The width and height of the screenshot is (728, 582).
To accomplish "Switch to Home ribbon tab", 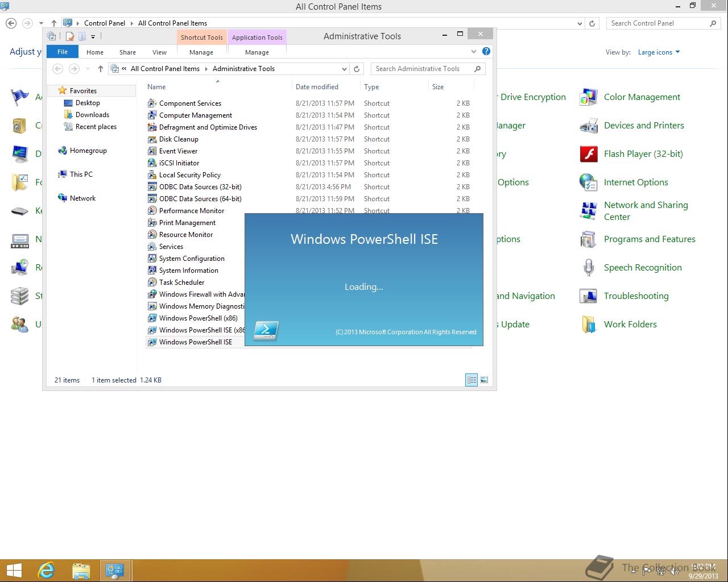I will (95, 52).
